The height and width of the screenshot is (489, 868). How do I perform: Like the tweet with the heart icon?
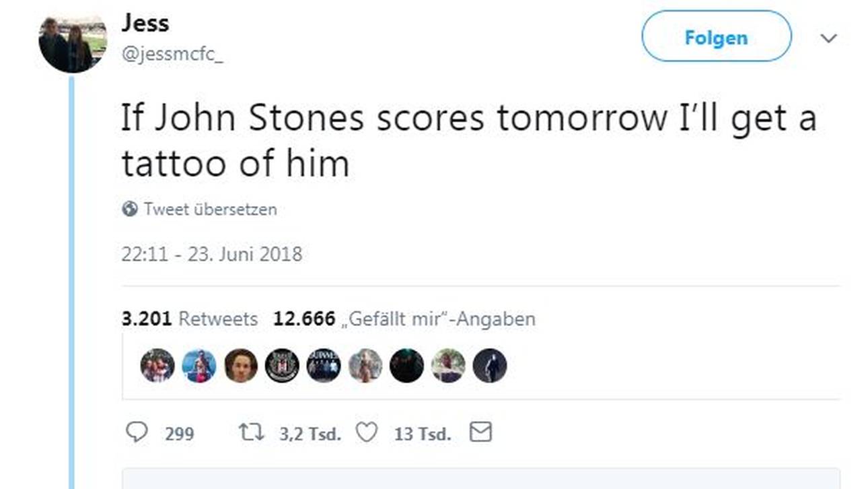coord(366,432)
